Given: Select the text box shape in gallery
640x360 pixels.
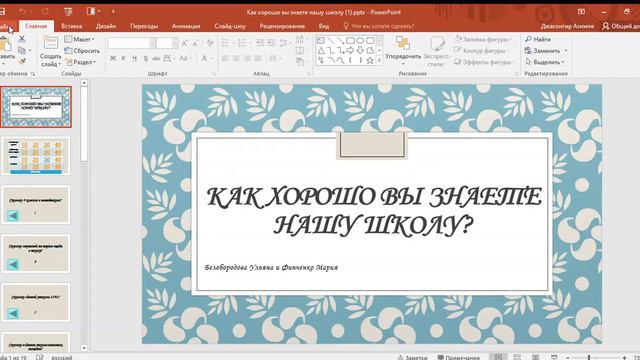Looking at the screenshot, I should (321, 40).
